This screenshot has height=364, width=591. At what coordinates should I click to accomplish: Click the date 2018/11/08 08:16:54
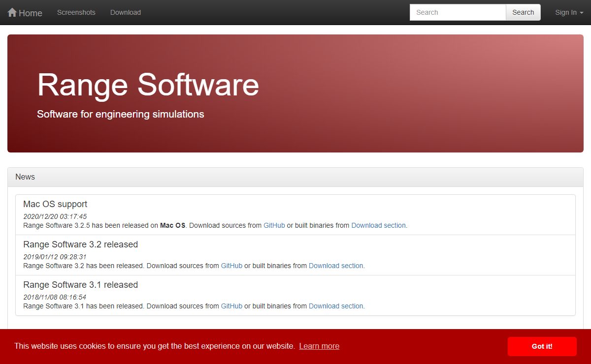point(55,297)
